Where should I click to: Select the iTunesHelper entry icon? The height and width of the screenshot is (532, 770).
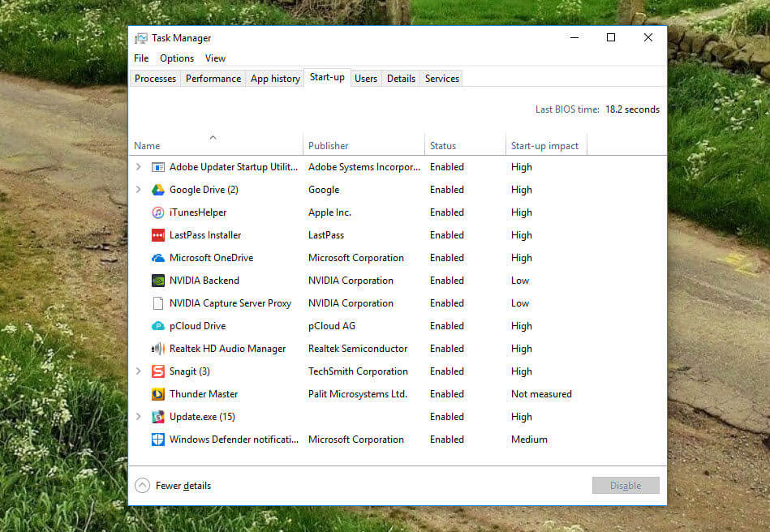[x=158, y=212]
